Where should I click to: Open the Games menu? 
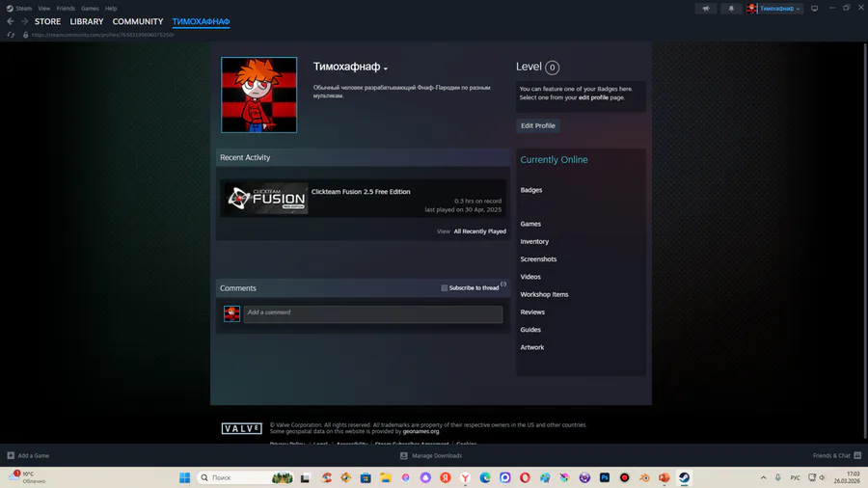click(x=90, y=9)
